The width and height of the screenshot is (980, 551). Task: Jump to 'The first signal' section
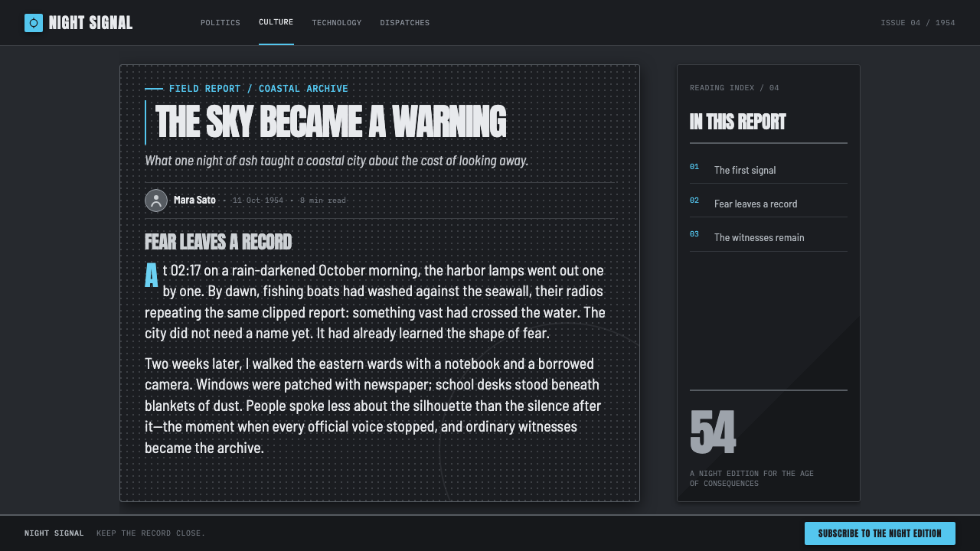click(x=769, y=170)
